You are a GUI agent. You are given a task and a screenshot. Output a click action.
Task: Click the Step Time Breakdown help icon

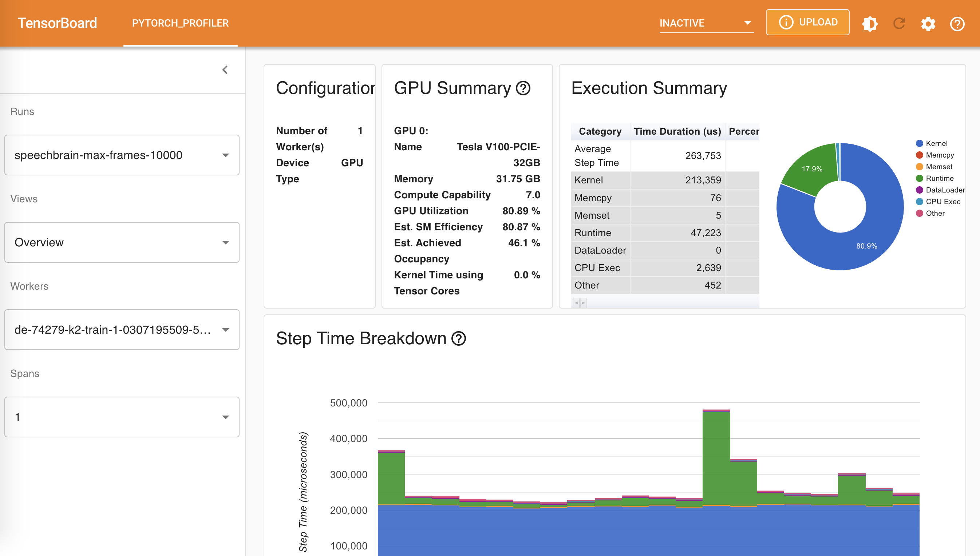pyautogui.click(x=458, y=338)
